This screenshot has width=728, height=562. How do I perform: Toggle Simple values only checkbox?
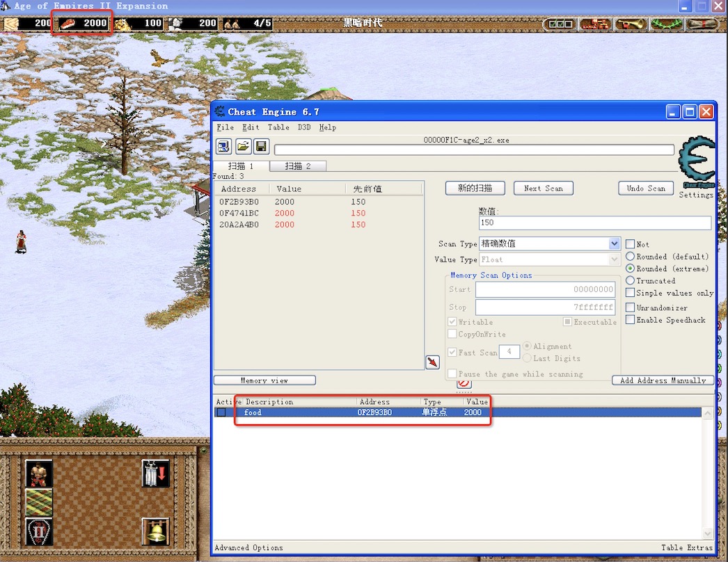coord(630,292)
